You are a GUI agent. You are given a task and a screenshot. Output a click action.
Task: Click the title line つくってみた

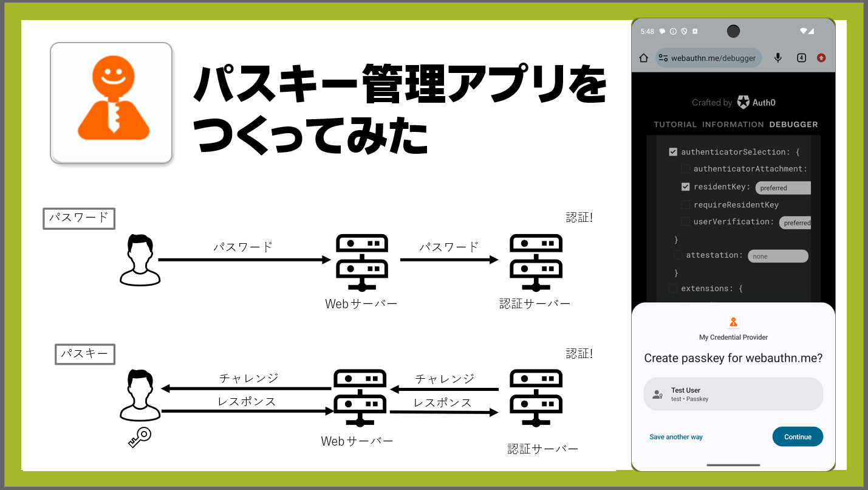point(311,134)
